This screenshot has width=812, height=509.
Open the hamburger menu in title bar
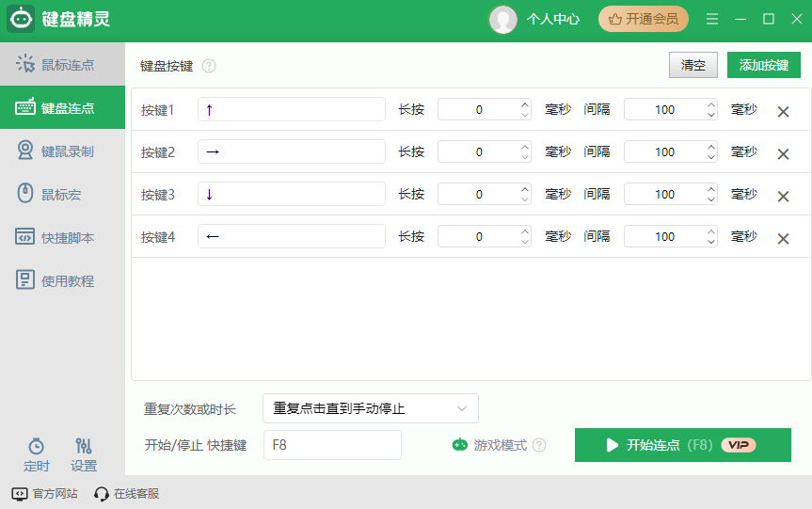[712, 19]
